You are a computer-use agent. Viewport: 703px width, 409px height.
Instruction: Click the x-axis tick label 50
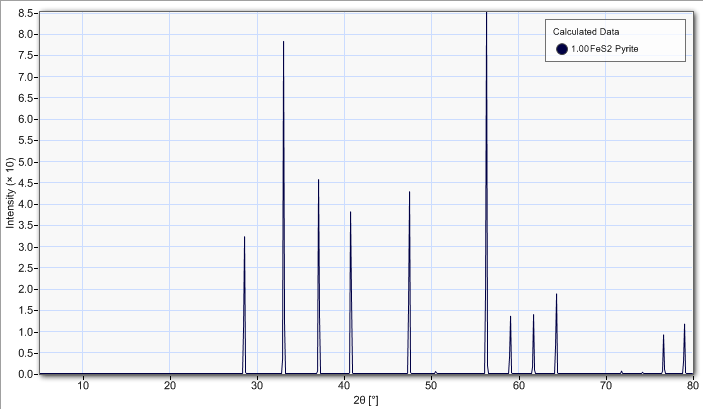[431, 385]
